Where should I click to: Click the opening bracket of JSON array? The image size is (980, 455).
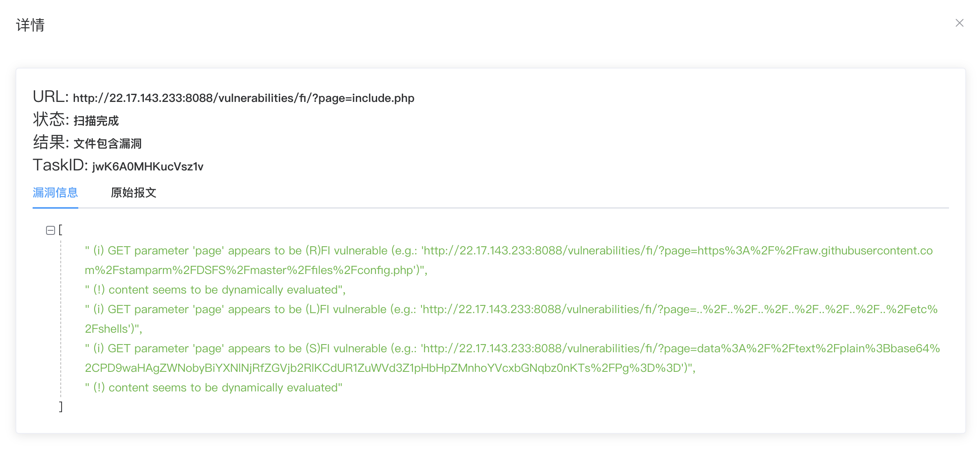61,230
